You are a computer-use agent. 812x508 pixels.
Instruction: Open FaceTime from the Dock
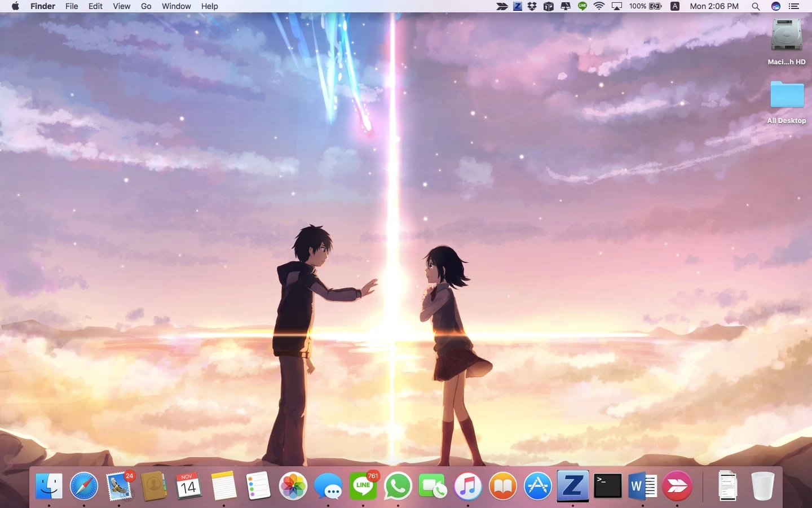[433, 486]
